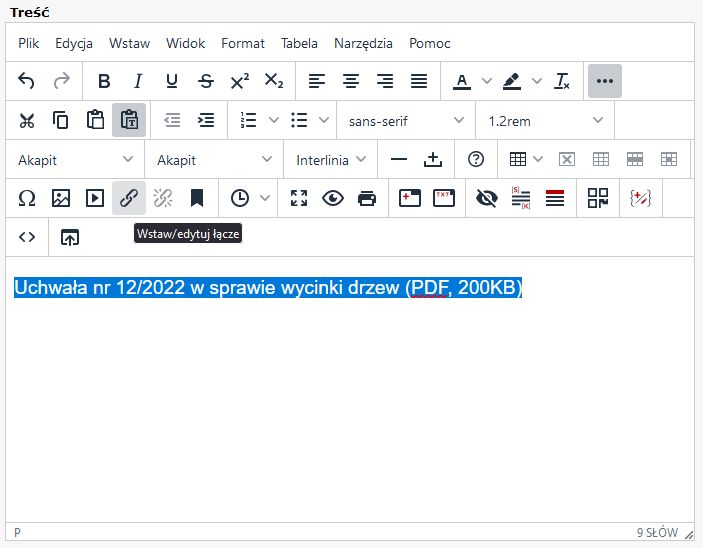Open the insert image dialog
Image resolution: width=703 pixels, height=548 pixels.
click(61, 198)
